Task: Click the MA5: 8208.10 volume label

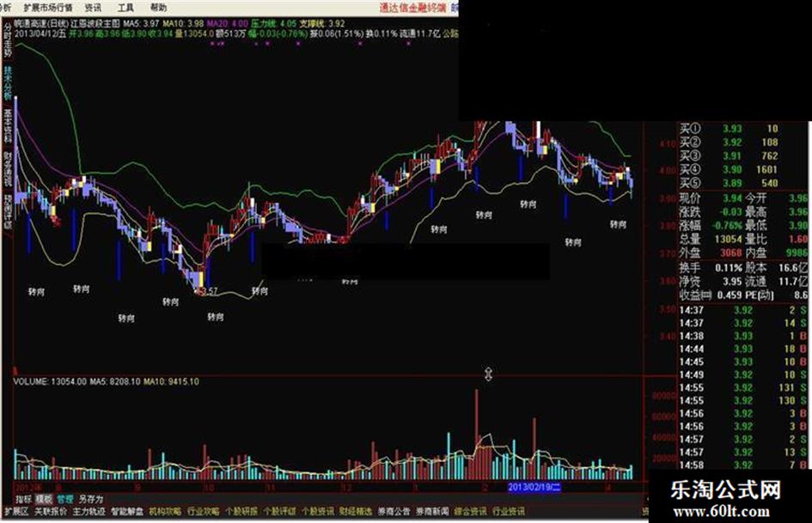Action: point(115,381)
